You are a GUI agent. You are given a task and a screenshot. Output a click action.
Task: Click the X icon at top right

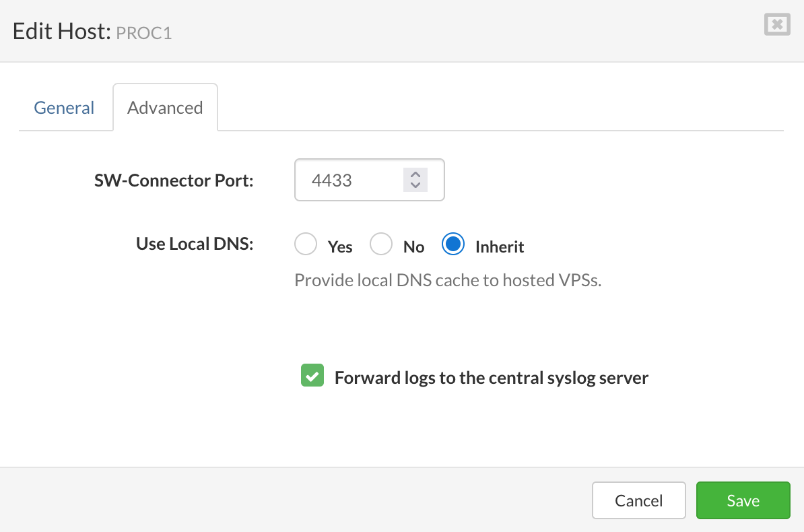[776, 24]
